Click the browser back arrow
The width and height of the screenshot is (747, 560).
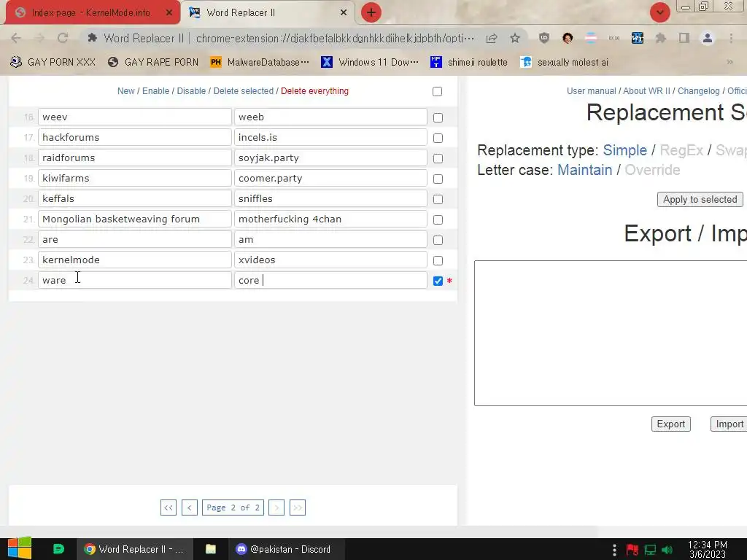(16, 38)
